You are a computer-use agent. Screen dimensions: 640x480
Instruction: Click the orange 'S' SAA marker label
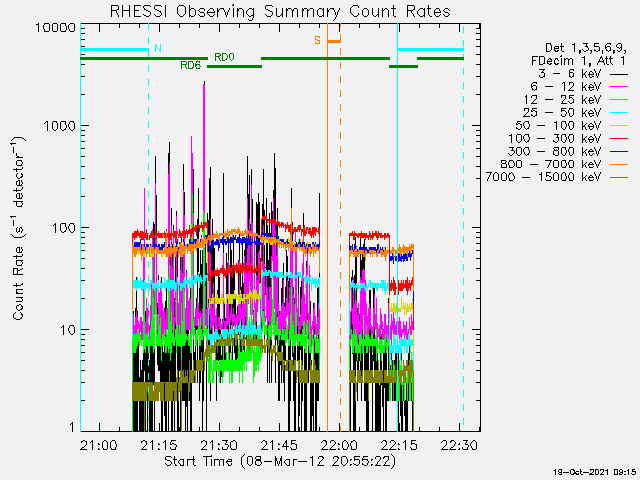317,40
